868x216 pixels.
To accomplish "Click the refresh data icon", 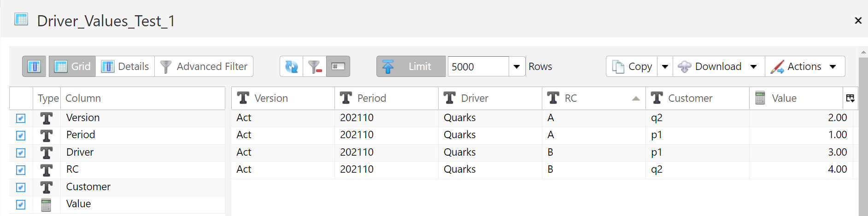I will (x=292, y=66).
